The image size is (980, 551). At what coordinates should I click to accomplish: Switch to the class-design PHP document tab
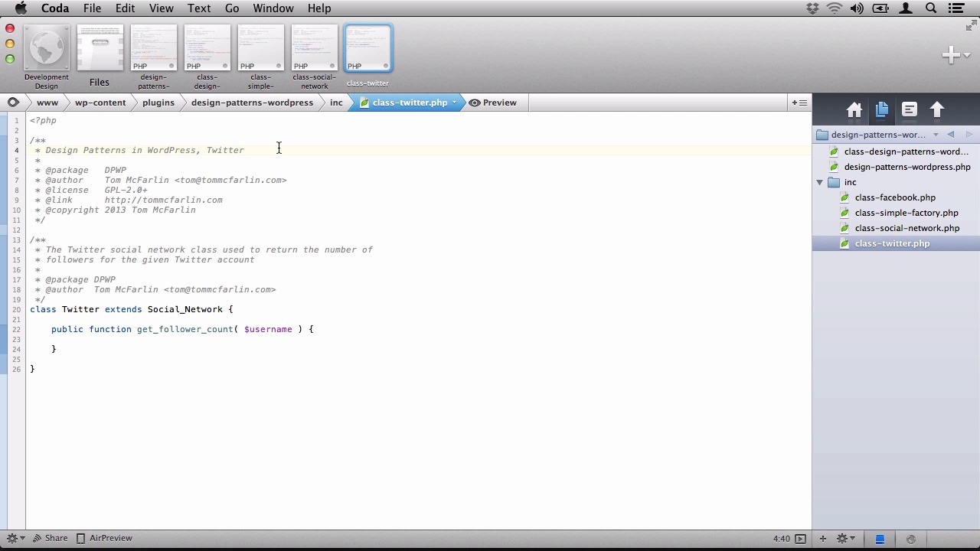coord(207,57)
